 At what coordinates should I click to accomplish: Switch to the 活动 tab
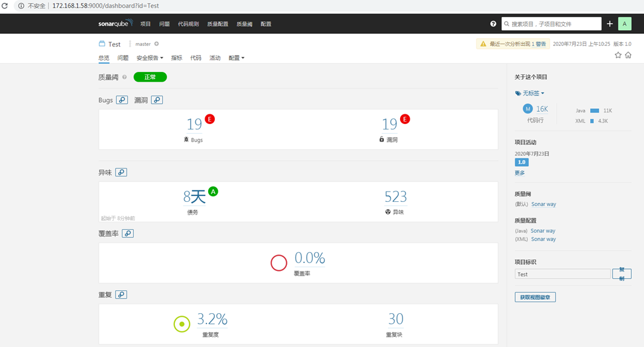tap(215, 58)
